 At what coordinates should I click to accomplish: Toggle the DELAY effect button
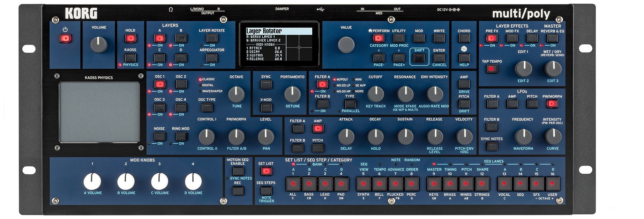click(x=532, y=38)
